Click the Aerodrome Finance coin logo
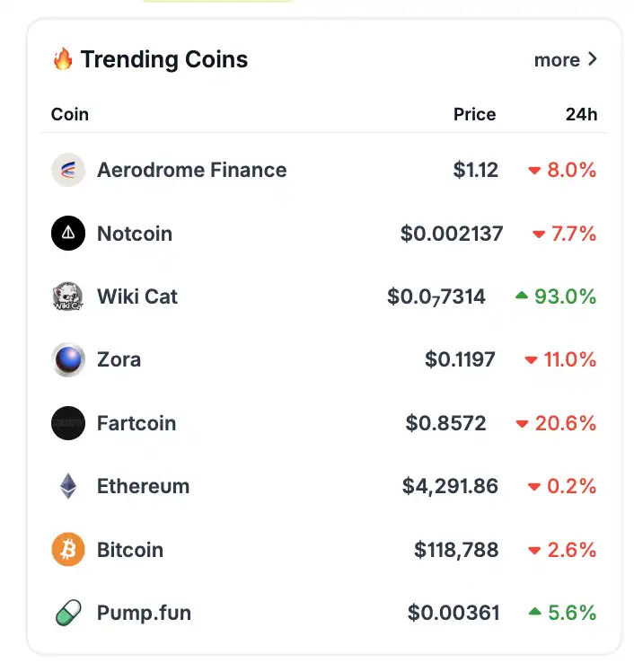Image resolution: width=634 pixels, height=672 pixels. (x=68, y=170)
